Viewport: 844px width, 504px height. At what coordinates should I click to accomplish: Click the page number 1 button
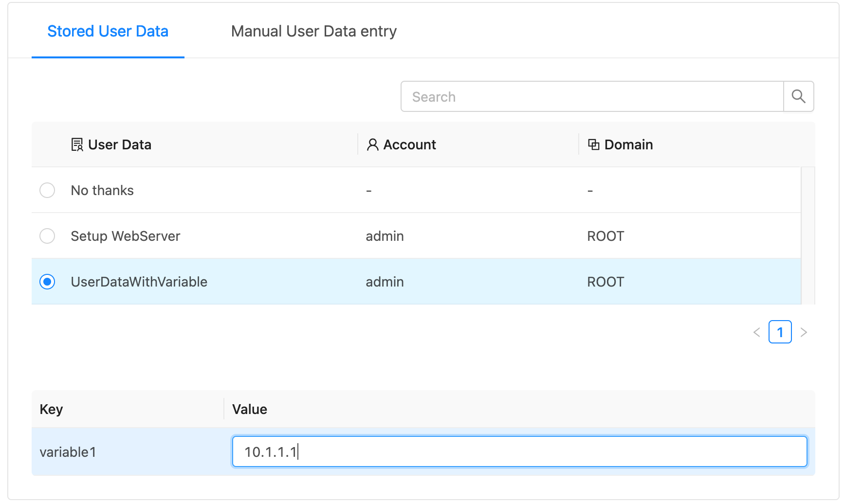780,332
